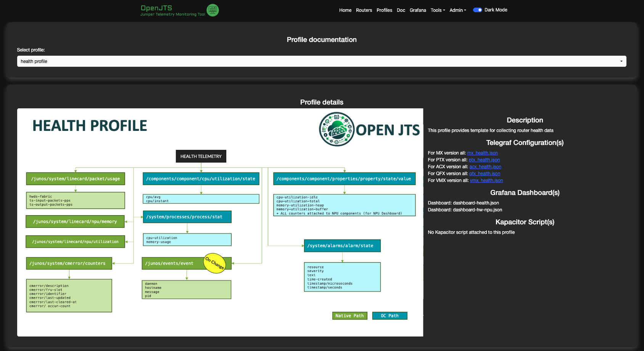This screenshot has width=644, height=351.
Task: Click the vmx_health.json link
Action: tap(486, 180)
